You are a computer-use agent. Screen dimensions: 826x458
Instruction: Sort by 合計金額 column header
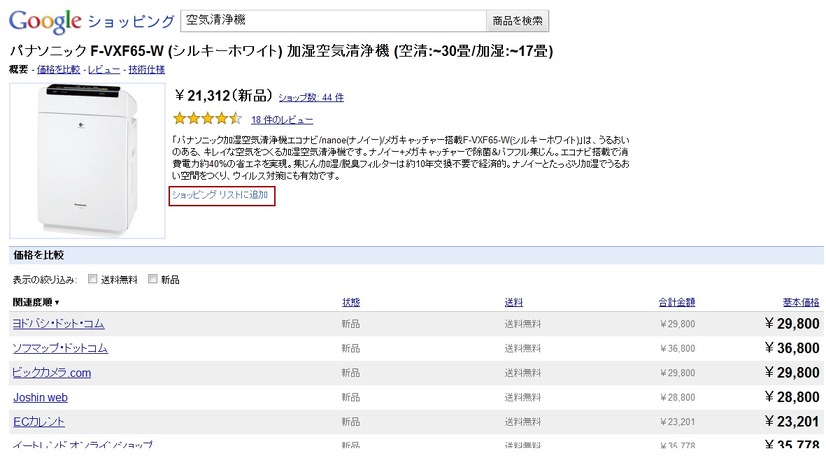coord(676,302)
